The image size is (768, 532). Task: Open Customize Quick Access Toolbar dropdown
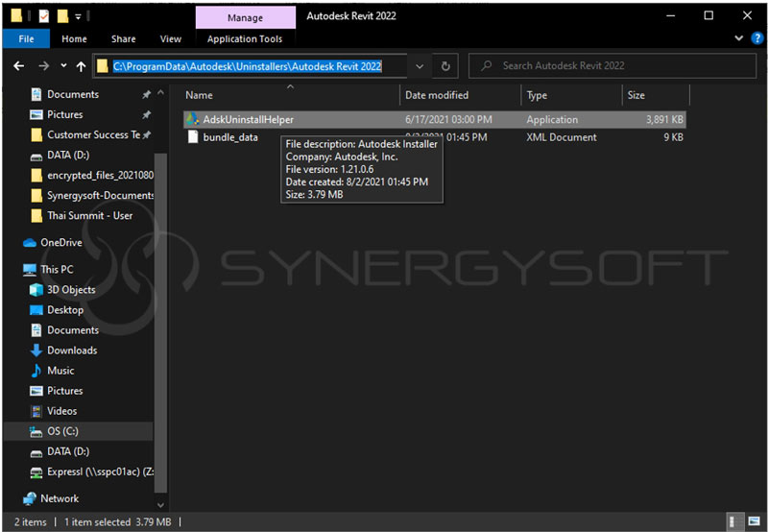(78, 16)
